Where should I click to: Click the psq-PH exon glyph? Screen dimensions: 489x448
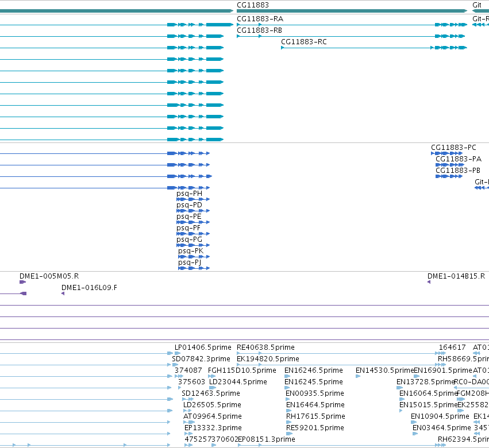tap(193, 199)
